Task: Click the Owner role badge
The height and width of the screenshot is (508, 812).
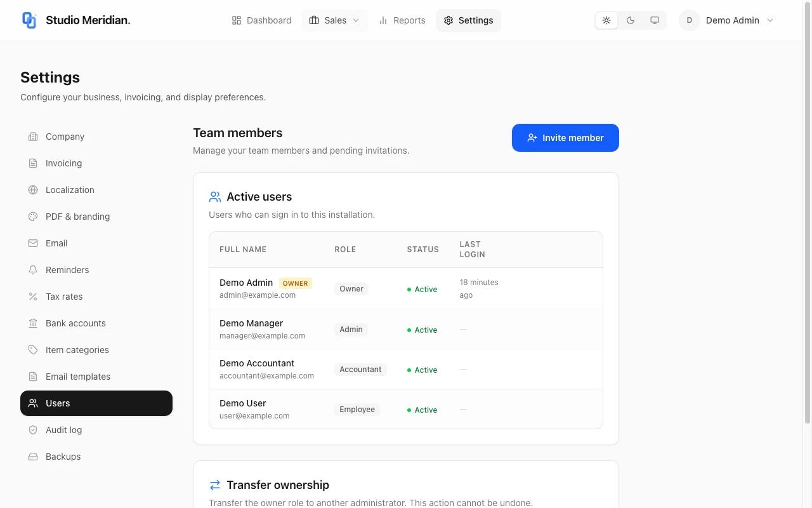Action: (x=351, y=289)
